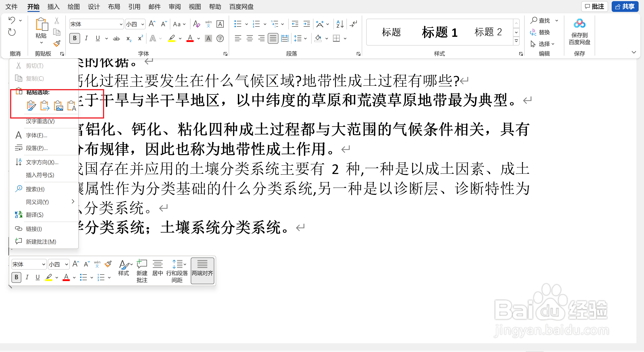Apply strikethrough formatting
Viewport: 644px width, 352px height.
click(x=116, y=39)
